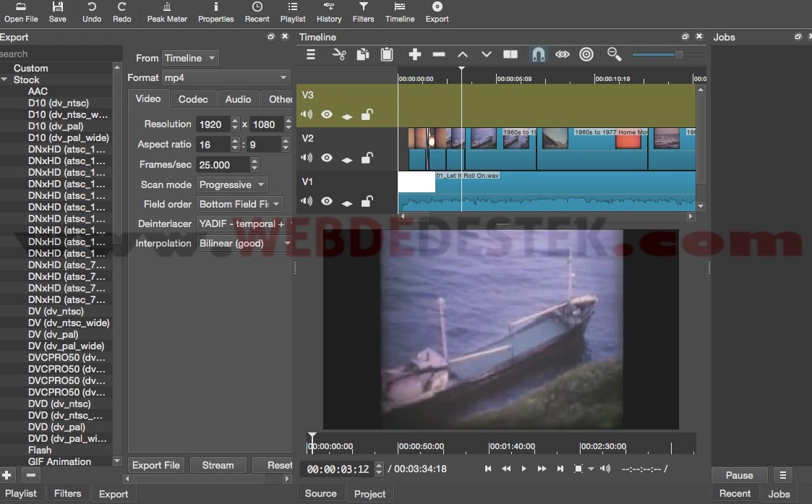The height and width of the screenshot is (504, 812).
Task: Toggle lock on the V3 track
Action: click(x=367, y=114)
